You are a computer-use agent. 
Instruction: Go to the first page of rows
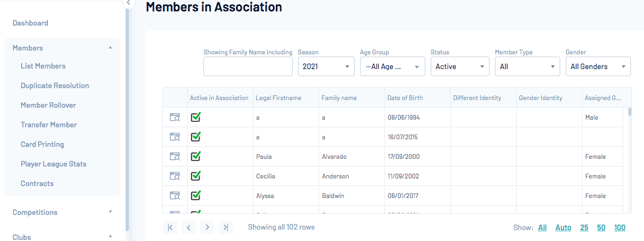(x=170, y=227)
